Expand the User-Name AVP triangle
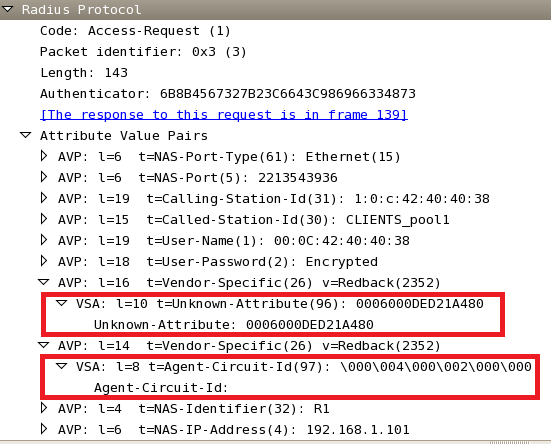 pos(44,240)
